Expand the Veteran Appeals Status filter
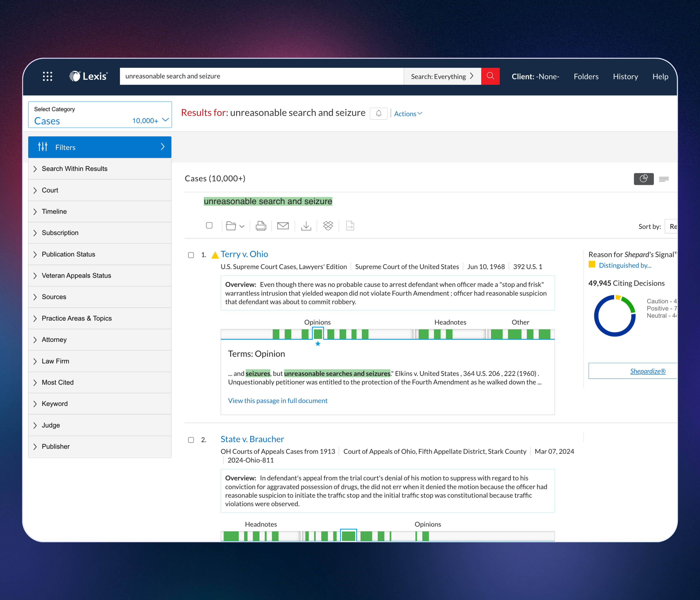The height and width of the screenshot is (600, 700). tap(100, 276)
